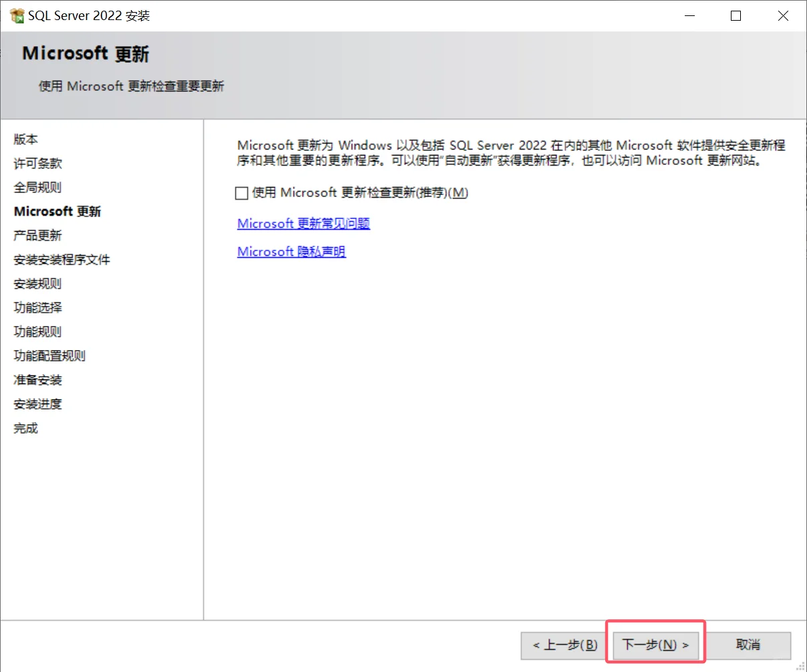Select the 准备安装 step in sidebar
807x672 pixels.
point(37,379)
